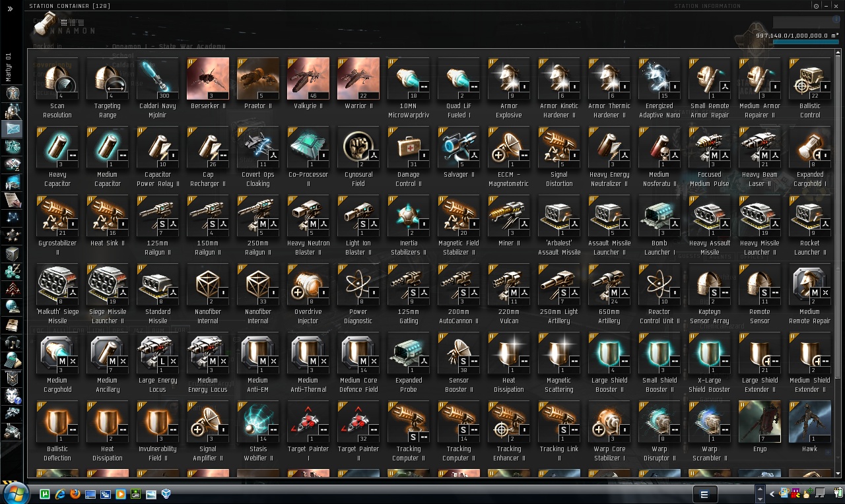845x504 pixels.
Task: Select the Covert Ops Cloaking device
Action: [258, 147]
